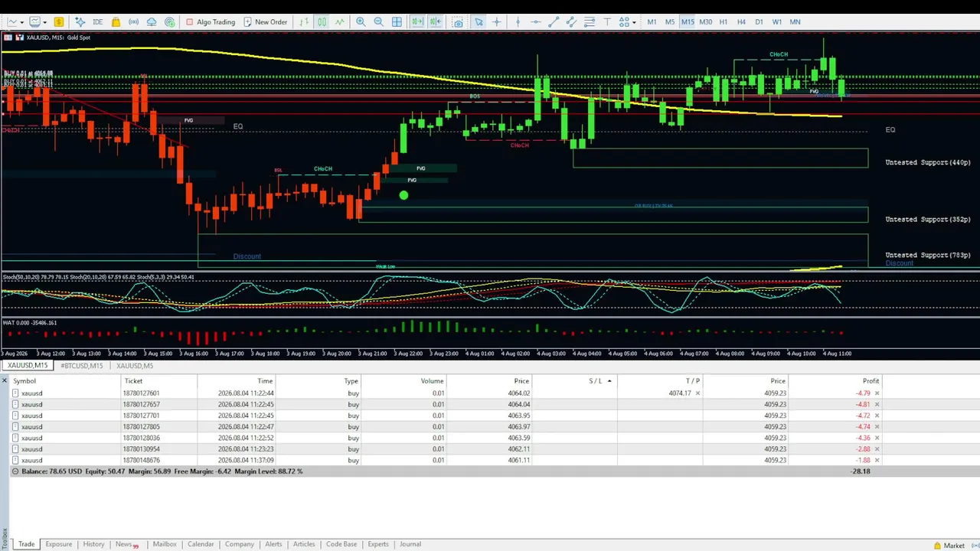Switch chart to M1 timeframe

click(x=652, y=22)
